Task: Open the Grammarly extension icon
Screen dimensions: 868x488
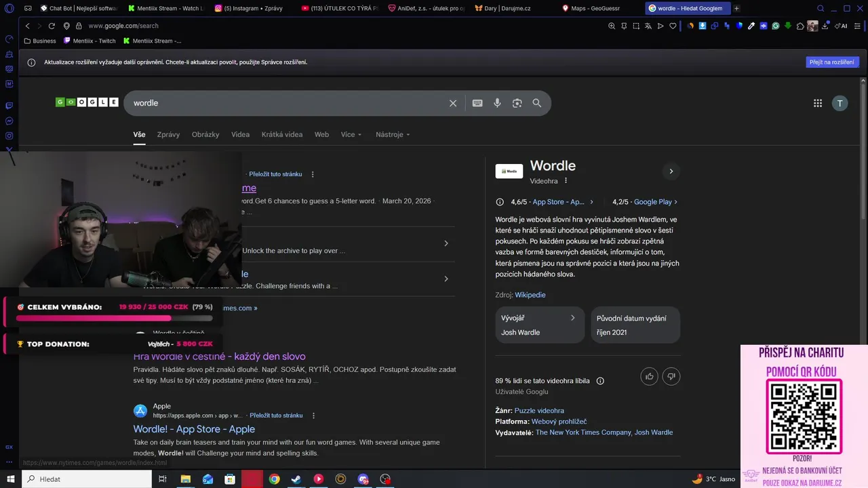Action: [776, 26]
